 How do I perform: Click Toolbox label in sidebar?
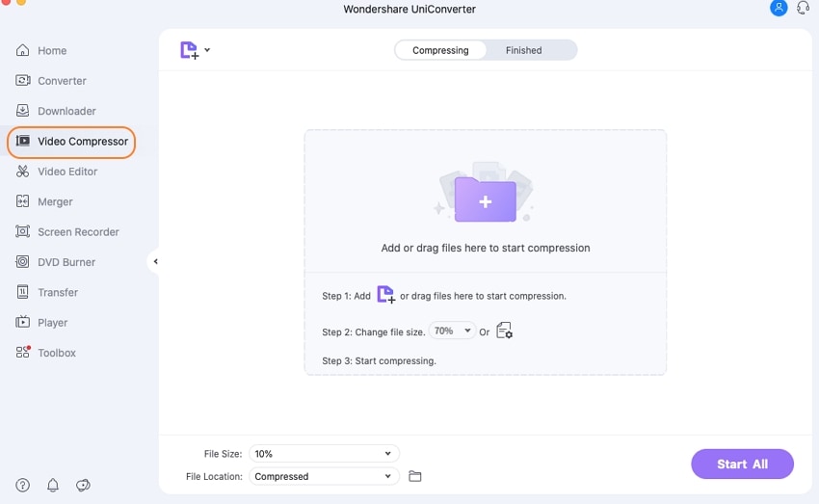[57, 353]
